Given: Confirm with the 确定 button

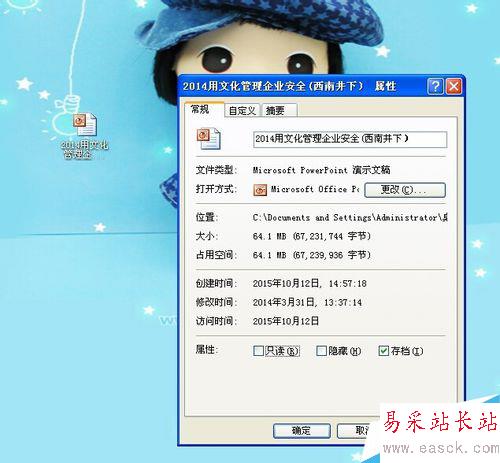Looking at the screenshot, I should 302,431.
